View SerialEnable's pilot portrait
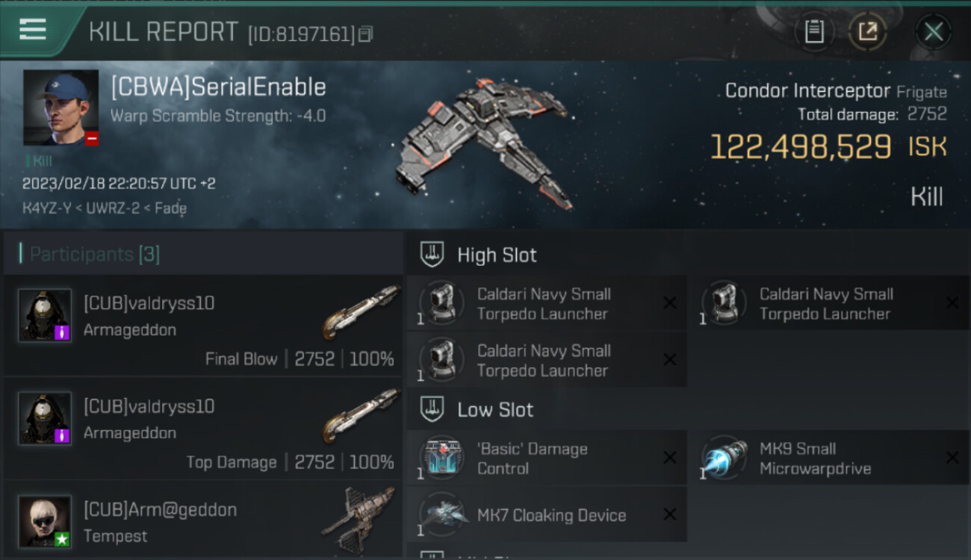Viewport: 971px width, 560px height. tap(61, 108)
